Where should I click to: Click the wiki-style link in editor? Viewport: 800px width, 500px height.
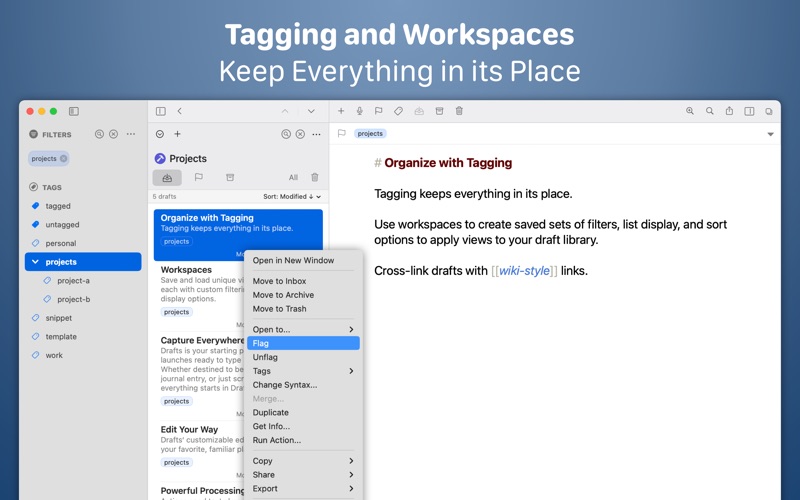coord(524,270)
